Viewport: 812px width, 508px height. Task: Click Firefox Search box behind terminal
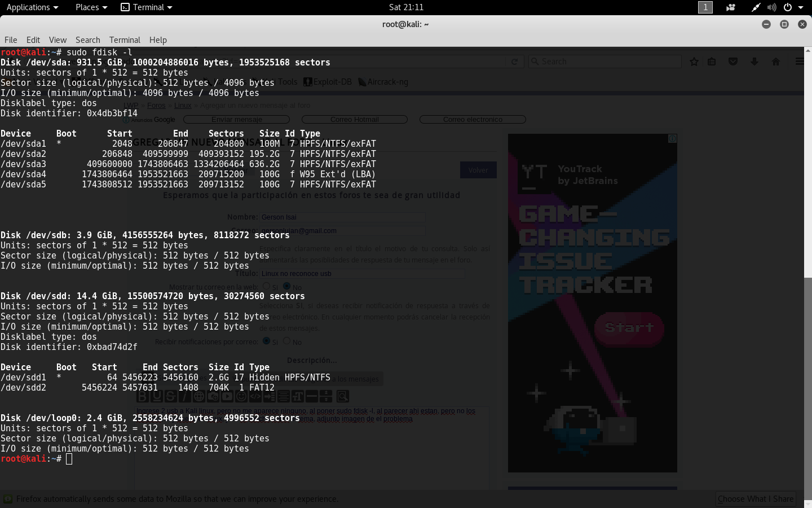coord(605,62)
